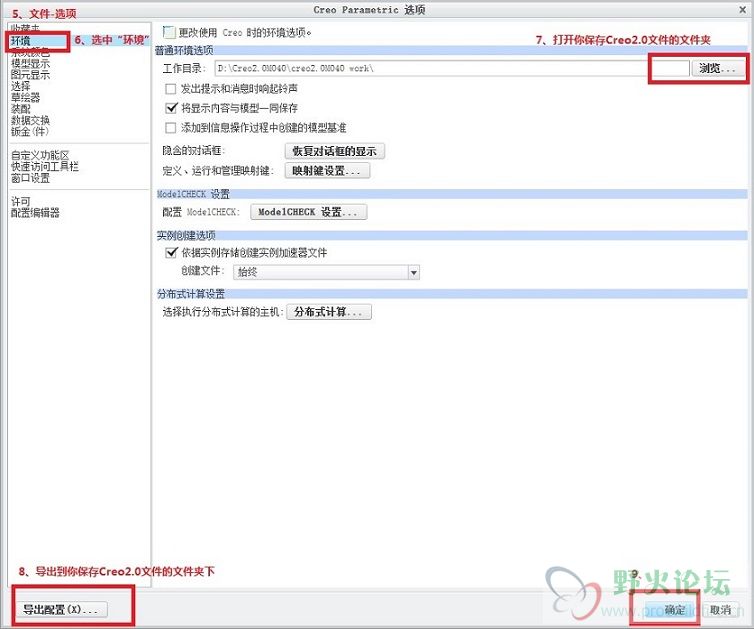Click the 工作目录 path field
The height and width of the screenshot is (629, 754).
click(x=452, y=68)
